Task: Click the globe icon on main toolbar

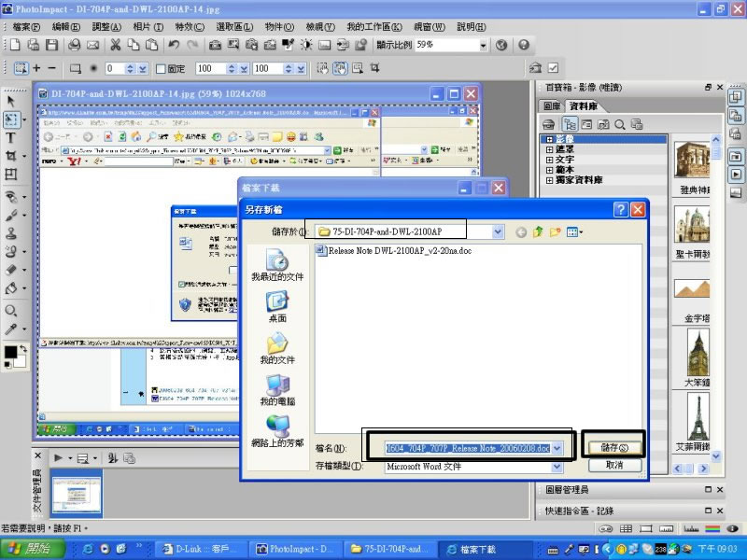Action: click(501, 45)
